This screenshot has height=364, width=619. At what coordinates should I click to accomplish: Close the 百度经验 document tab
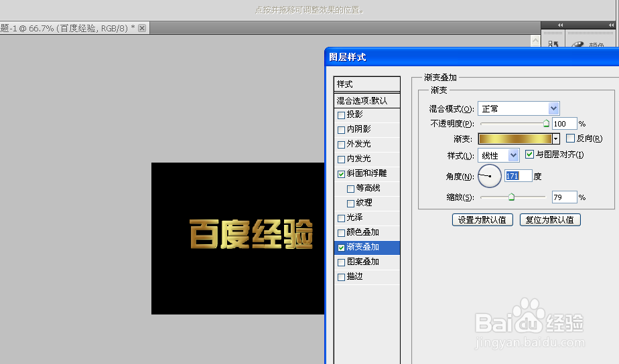pos(142,28)
